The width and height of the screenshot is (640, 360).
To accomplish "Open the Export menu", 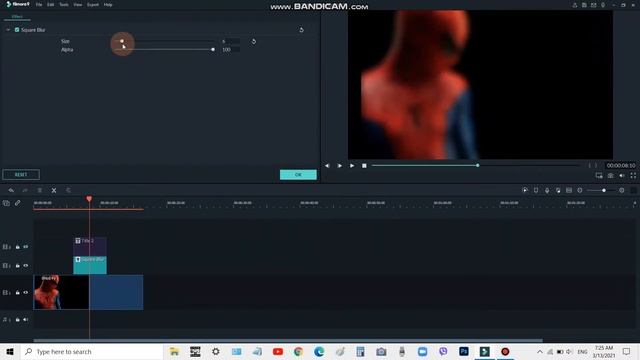I will [93, 4].
